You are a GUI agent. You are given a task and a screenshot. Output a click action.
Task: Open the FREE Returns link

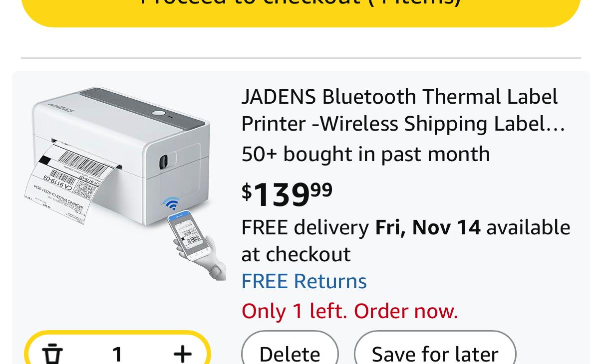[304, 281]
